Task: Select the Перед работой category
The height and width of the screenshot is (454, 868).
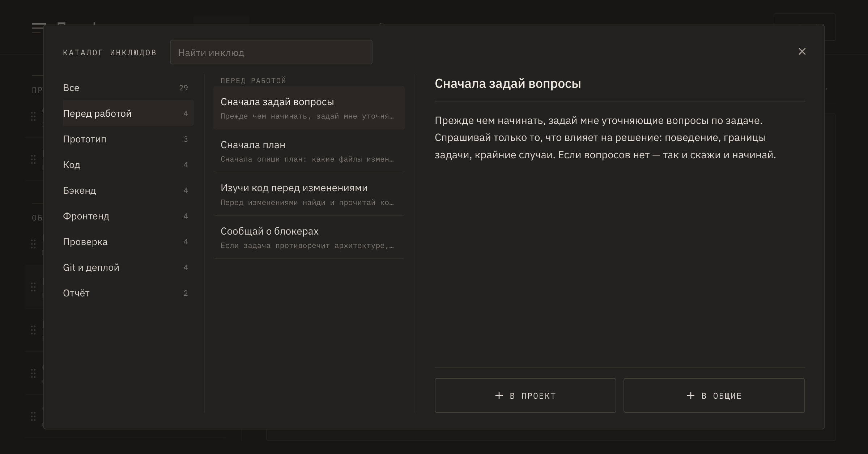Action: click(128, 113)
